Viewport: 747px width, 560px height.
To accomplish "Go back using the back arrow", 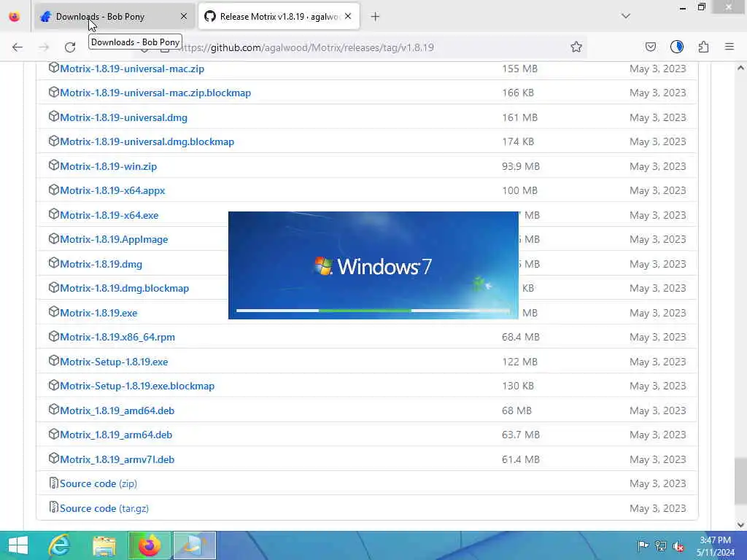I will click(x=18, y=47).
